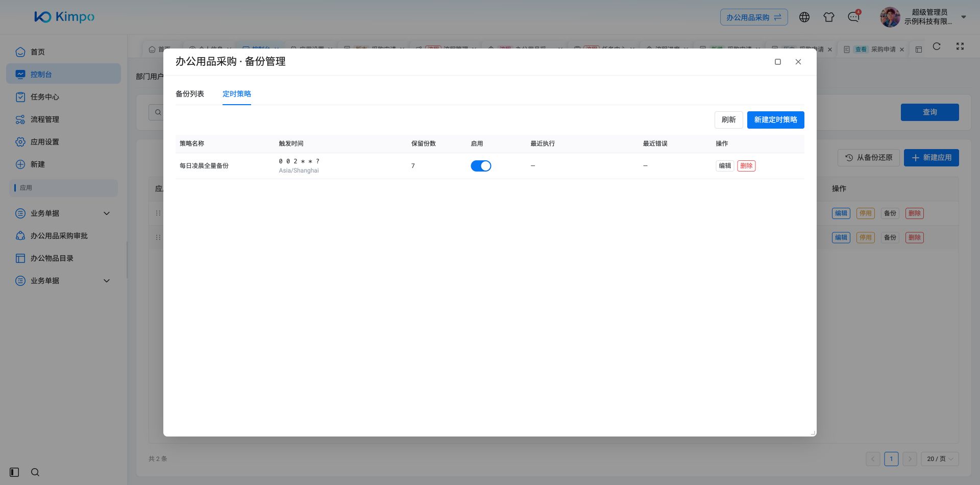The height and width of the screenshot is (485, 980).
Task: Collapse sidebar using bottom-left panel icon
Action: (14, 472)
